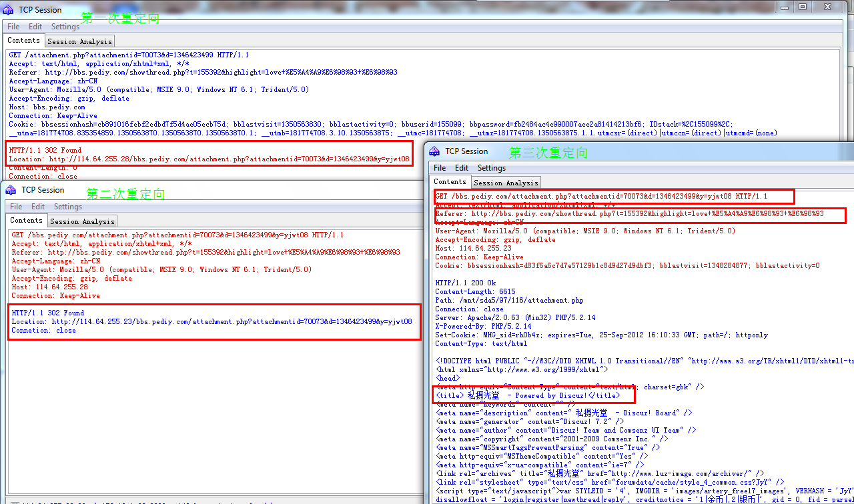Select the Contents tab in the lower-left window
The width and height of the screenshot is (854, 504).
27,221
